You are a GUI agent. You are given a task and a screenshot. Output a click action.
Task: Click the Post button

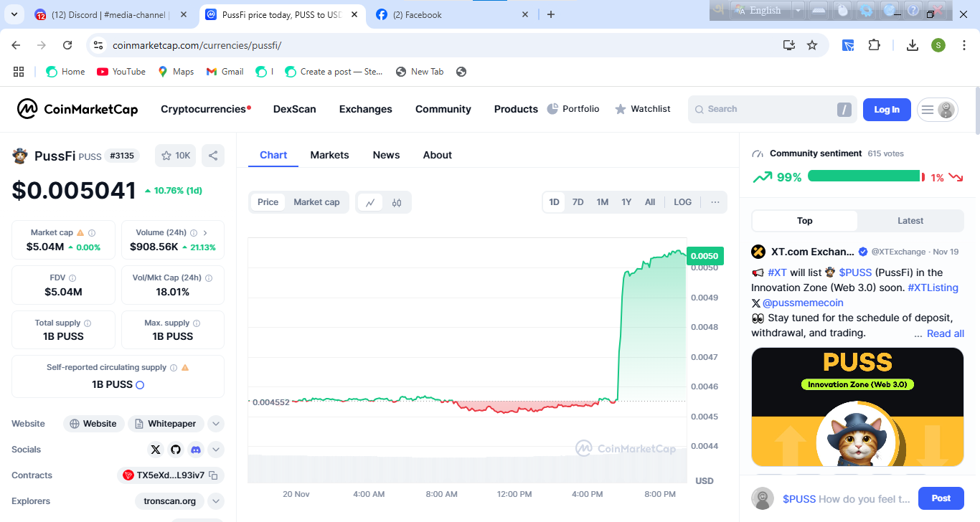(x=941, y=498)
